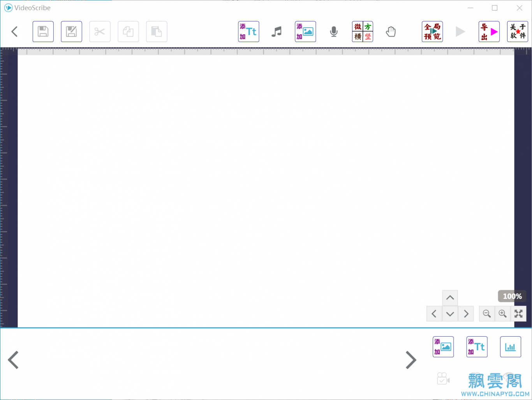Click the Save As icon with pencil
This screenshot has width=532, height=400.
pos(71,32)
